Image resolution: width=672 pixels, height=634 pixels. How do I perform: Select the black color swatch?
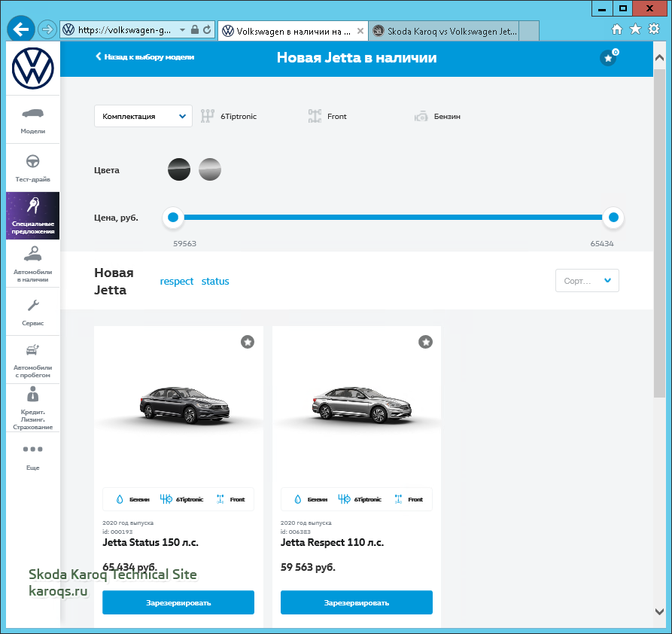(179, 169)
